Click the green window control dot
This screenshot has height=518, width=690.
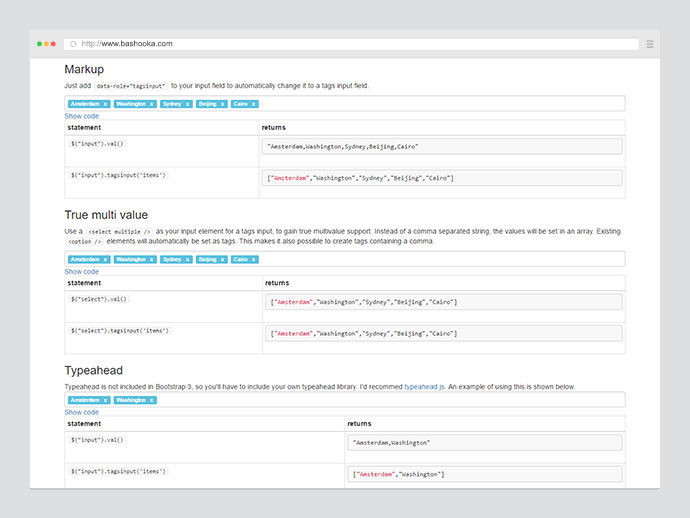click(x=39, y=44)
